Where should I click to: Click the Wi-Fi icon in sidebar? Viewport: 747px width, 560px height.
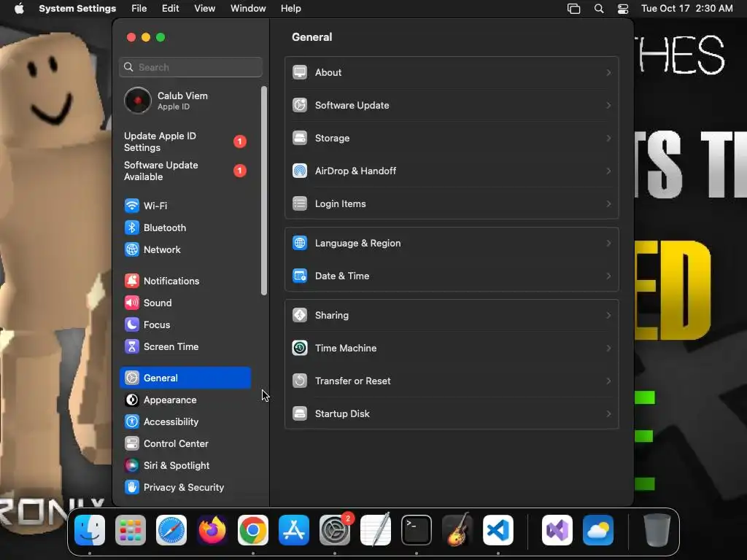(132, 206)
